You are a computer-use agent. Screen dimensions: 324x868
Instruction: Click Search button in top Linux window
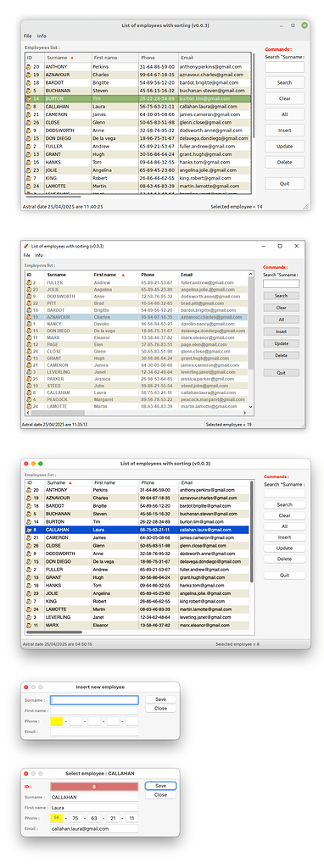(284, 82)
